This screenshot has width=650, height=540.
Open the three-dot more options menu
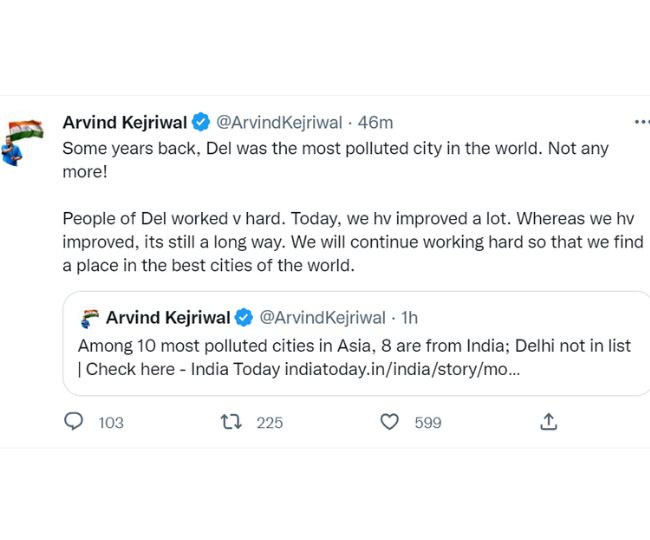pyautogui.click(x=641, y=122)
